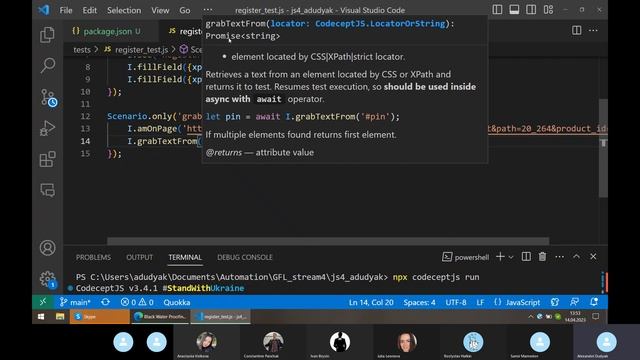Open the Extensions view

tap(47, 159)
